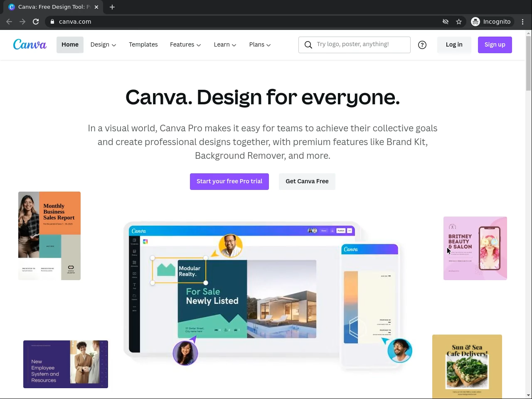Viewport: 532px width, 399px height.
Task: Expand the Plans dropdown menu
Action: pos(260,44)
